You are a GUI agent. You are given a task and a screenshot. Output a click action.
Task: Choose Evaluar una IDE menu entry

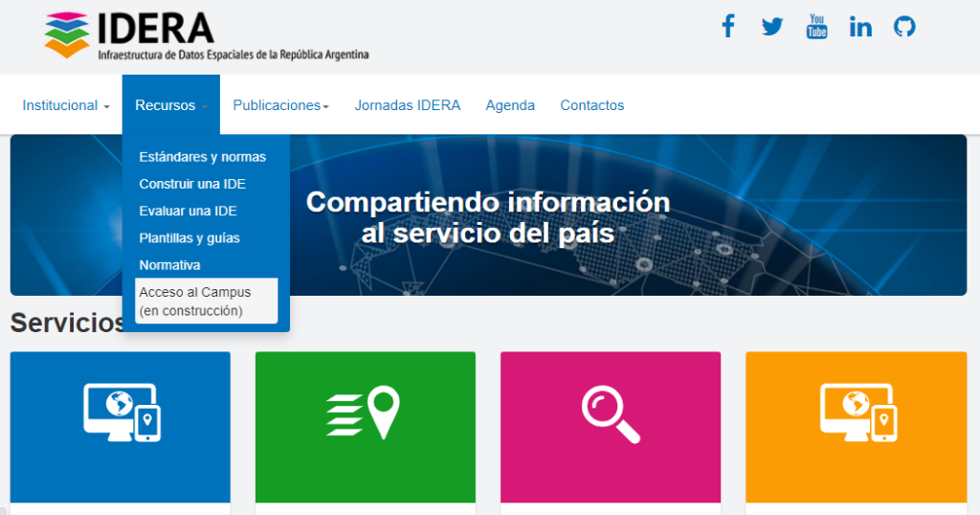(189, 212)
